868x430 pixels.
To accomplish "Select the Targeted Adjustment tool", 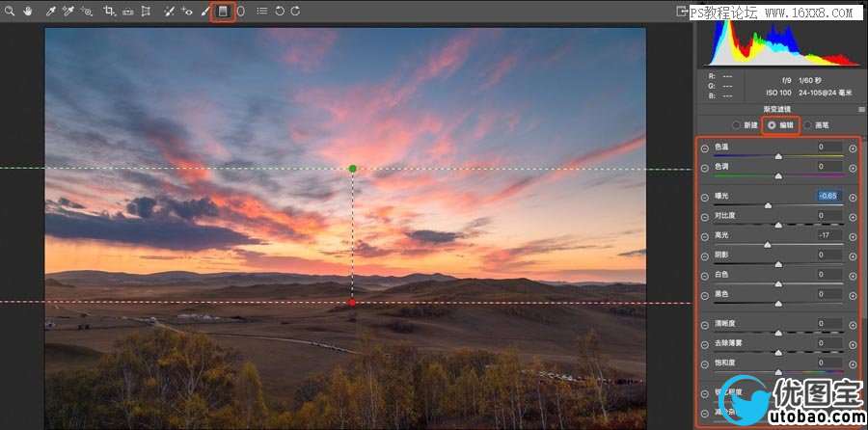I will (87, 11).
